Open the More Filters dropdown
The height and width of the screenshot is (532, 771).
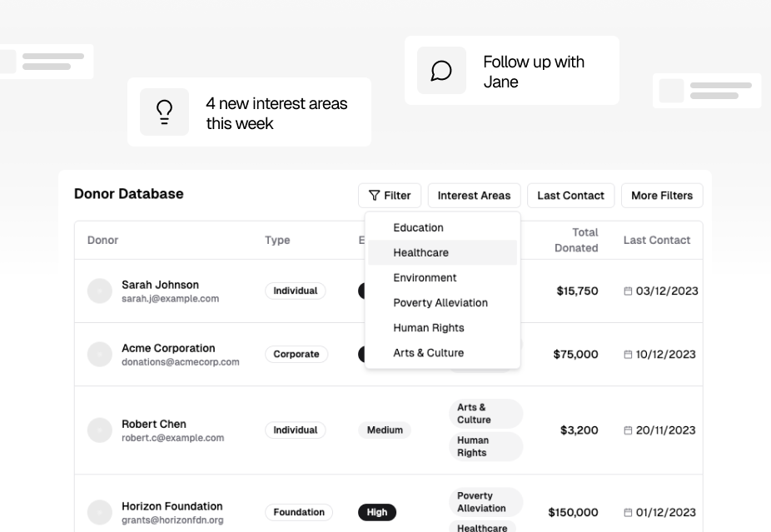point(662,196)
